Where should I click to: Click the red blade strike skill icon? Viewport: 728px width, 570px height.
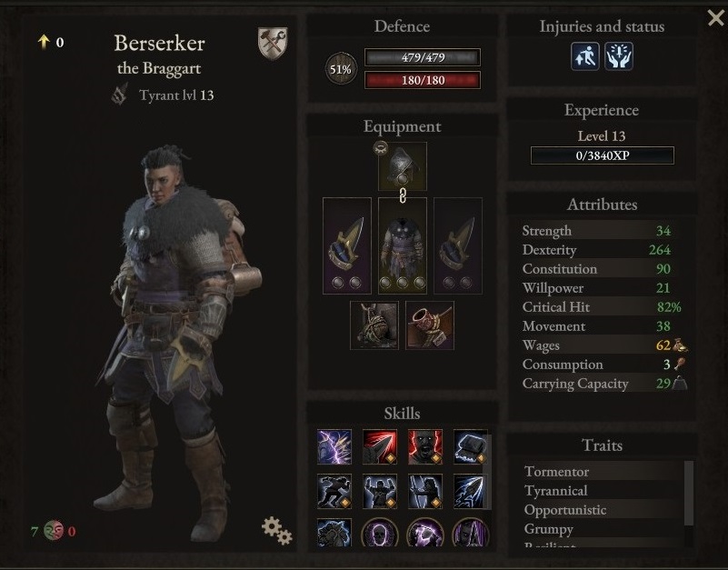pos(380,447)
